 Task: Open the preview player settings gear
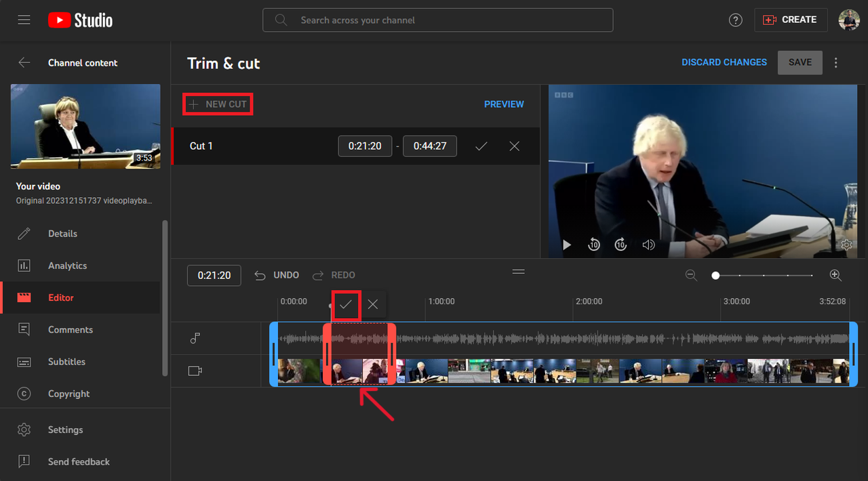click(x=846, y=245)
